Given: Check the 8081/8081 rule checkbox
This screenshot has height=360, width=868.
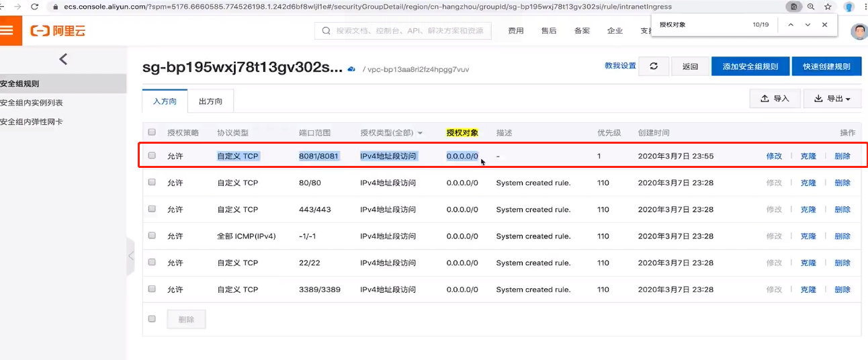Looking at the screenshot, I should coord(152,156).
